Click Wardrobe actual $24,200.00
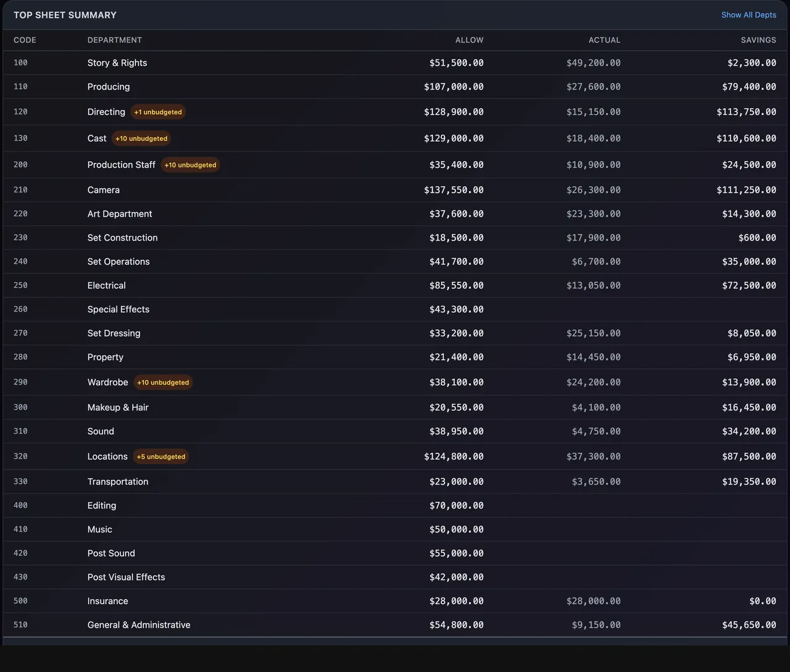Image resolution: width=790 pixels, height=672 pixels. (594, 383)
